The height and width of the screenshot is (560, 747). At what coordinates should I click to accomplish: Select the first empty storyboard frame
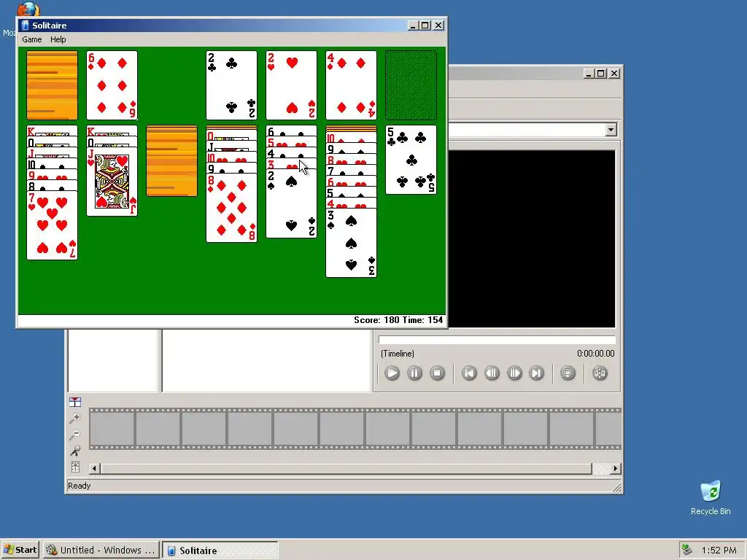pyautogui.click(x=112, y=429)
